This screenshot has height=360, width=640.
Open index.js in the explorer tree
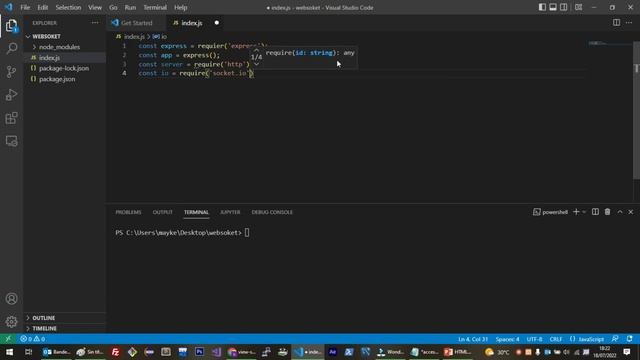(65, 58)
